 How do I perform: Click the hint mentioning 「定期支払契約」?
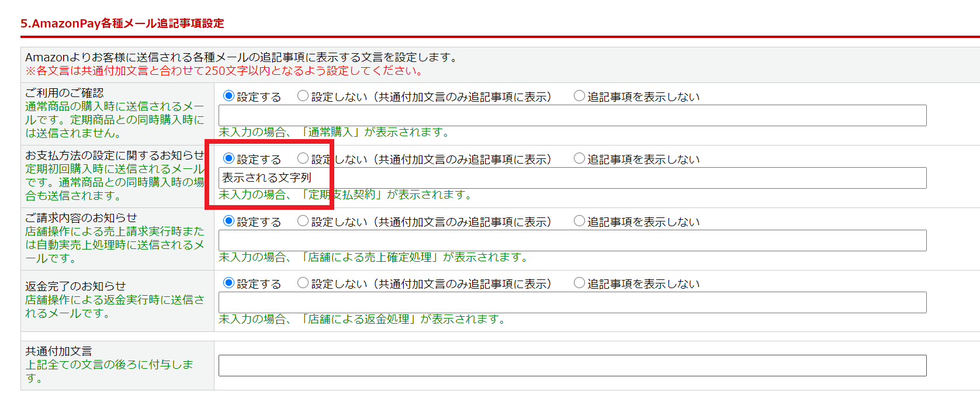[x=346, y=195]
